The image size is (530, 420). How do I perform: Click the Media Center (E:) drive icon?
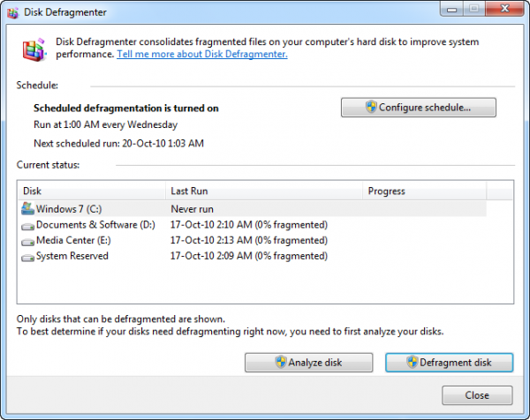[26, 240]
